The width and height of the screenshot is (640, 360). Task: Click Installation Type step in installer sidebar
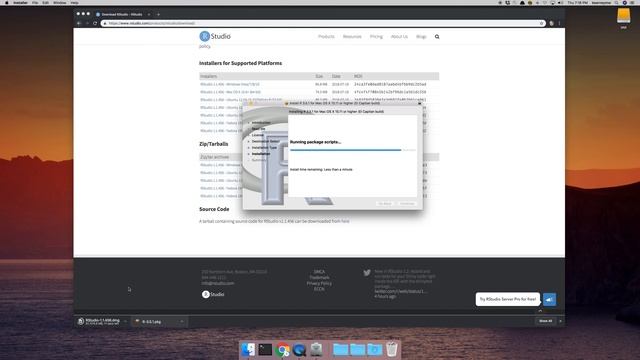(264, 148)
